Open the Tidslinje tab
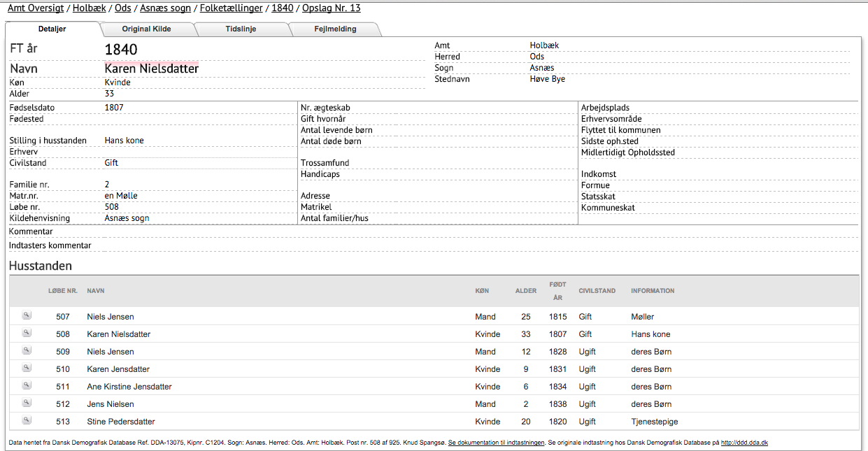The height and width of the screenshot is (451, 868). [x=240, y=29]
